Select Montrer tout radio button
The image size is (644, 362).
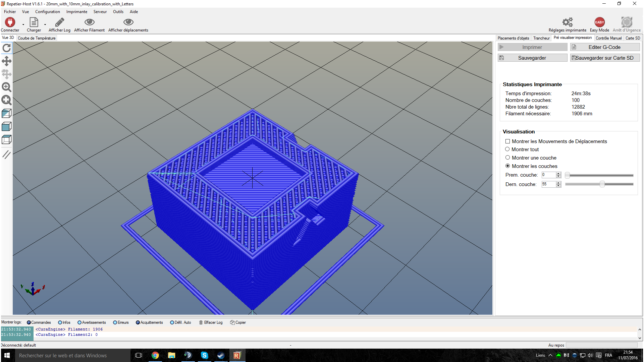[x=507, y=149]
